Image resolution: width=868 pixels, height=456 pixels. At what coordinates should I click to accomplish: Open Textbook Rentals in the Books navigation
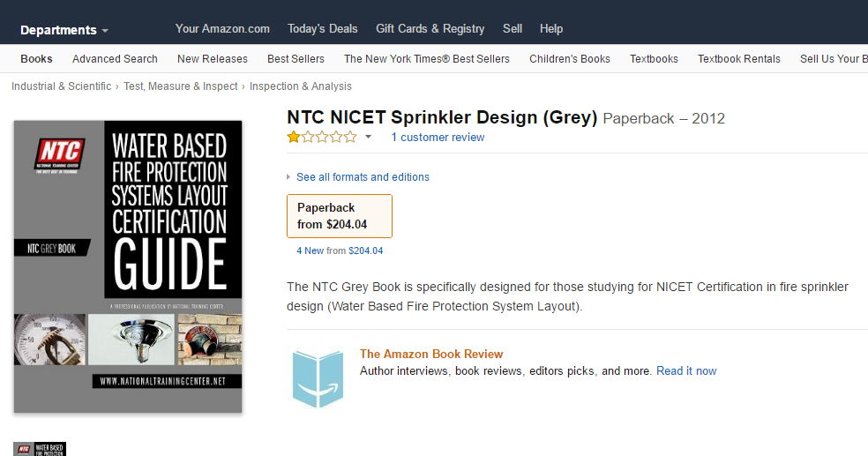click(x=738, y=59)
